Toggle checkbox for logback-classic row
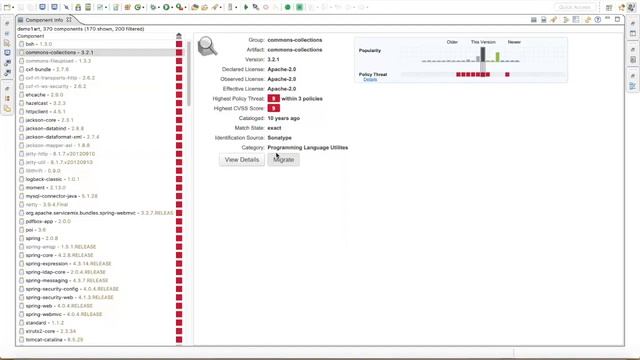The image size is (640, 360). [x=21, y=179]
